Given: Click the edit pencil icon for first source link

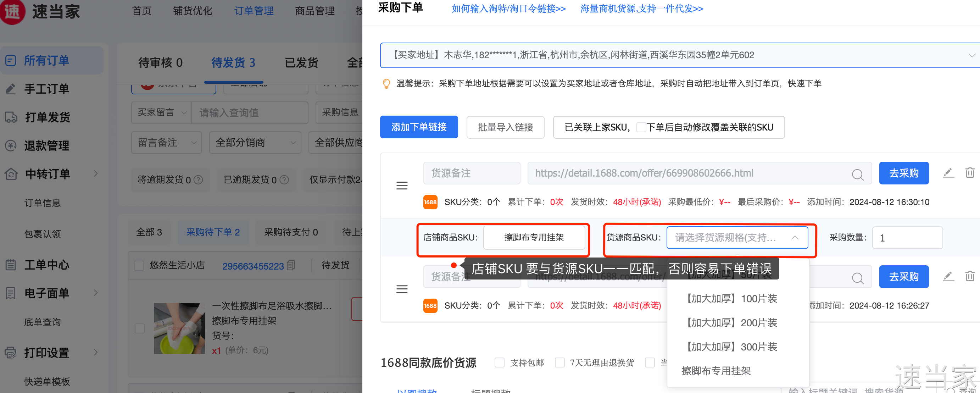Looking at the screenshot, I should click(x=948, y=173).
